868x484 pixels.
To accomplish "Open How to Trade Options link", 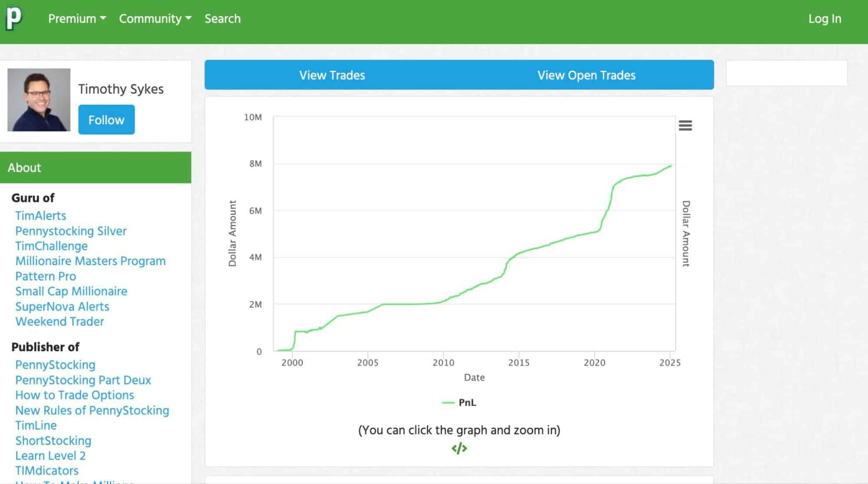I will tap(75, 395).
